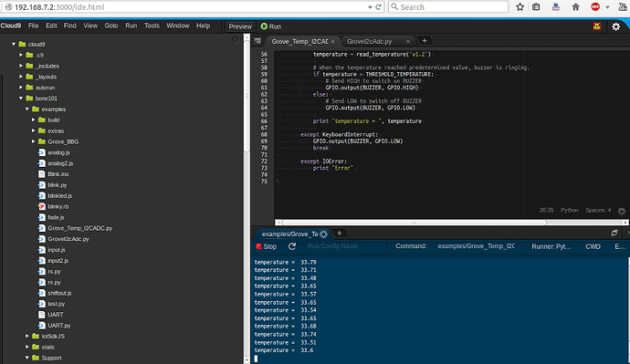
Task: Click the browser bookmark star icon
Action: pyautogui.click(x=520, y=6)
